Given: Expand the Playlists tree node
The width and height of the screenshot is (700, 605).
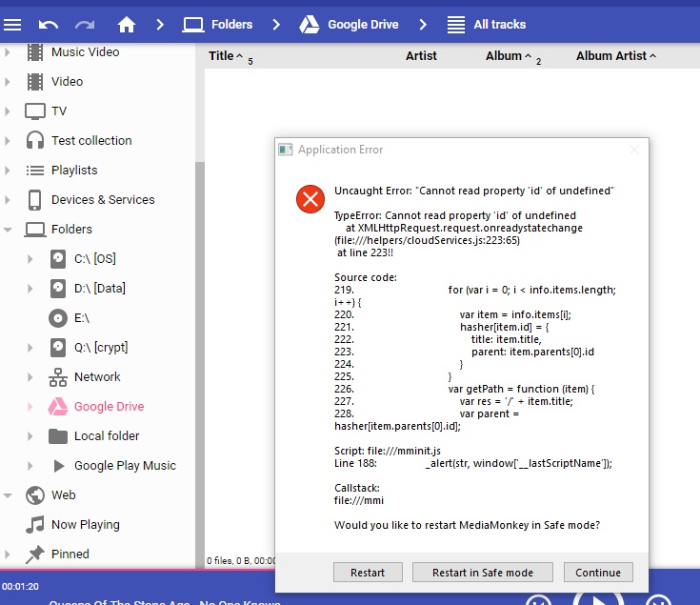Looking at the screenshot, I should (x=8, y=171).
